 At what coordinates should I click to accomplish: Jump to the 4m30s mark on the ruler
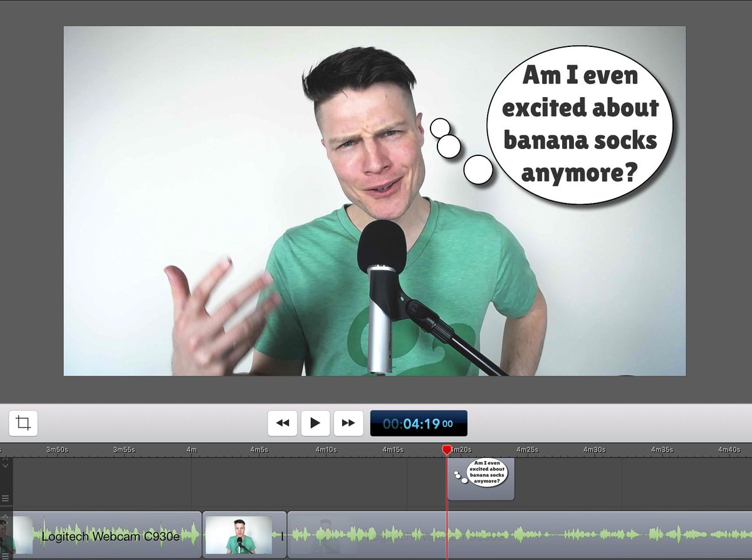pos(594,450)
